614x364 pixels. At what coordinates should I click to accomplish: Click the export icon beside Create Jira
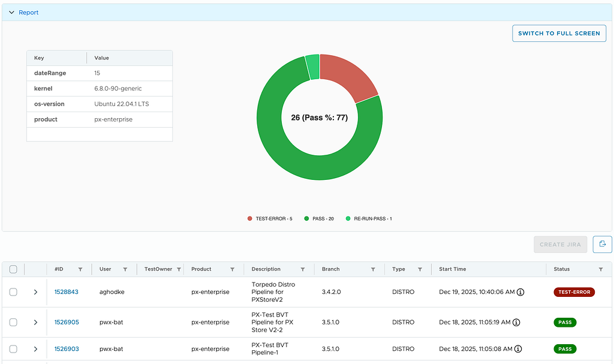602,244
